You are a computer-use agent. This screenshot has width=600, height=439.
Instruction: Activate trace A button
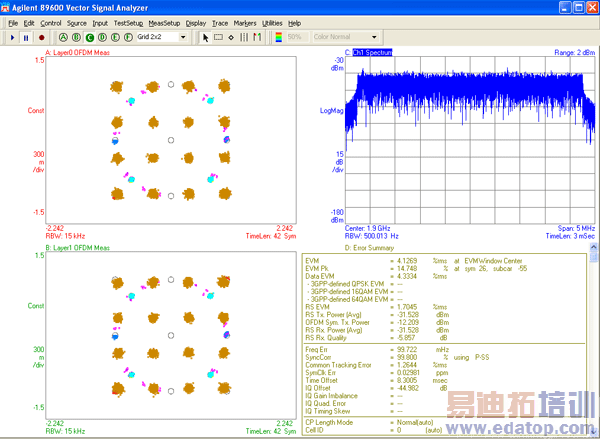63,37
